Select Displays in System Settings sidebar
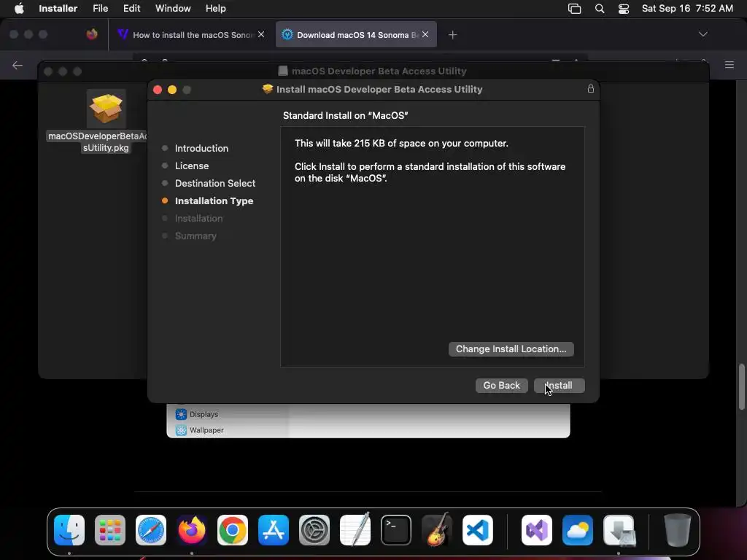Viewport: 747px width, 560px height. [x=197, y=414]
